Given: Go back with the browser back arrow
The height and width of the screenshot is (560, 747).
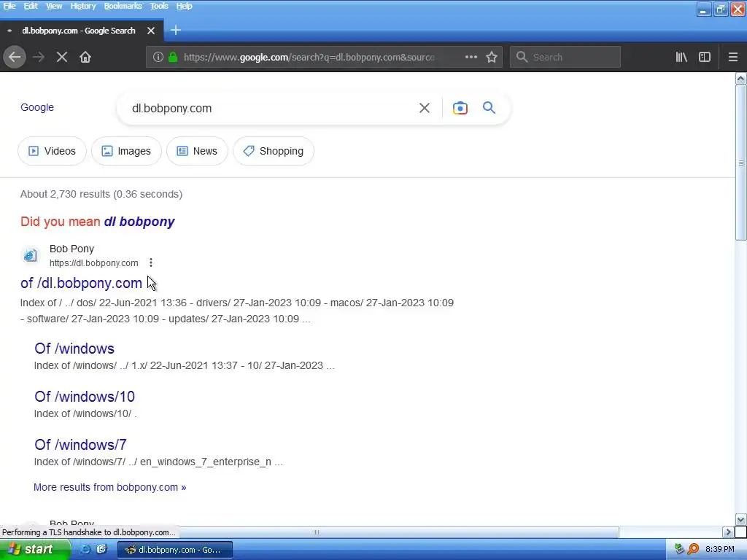Looking at the screenshot, I should click(15, 57).
